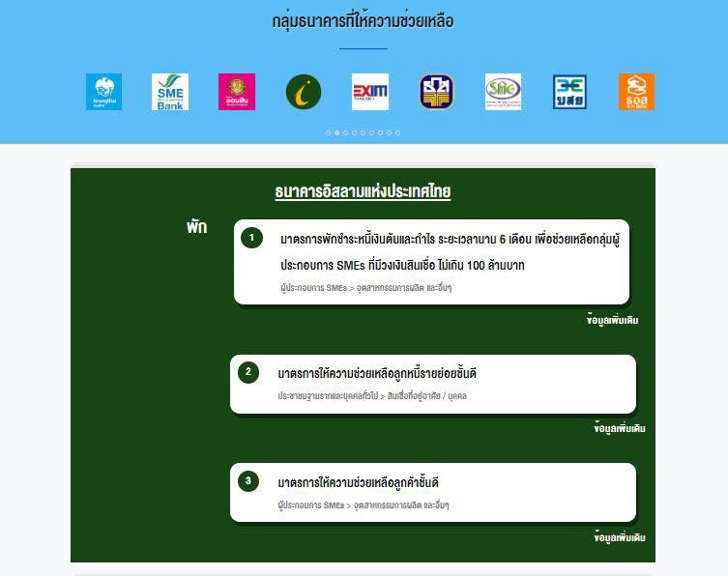Open the EXIM Thailand bank logo
Image resolution: width=728 pixels, height=576 pixels.
[370, 92]
